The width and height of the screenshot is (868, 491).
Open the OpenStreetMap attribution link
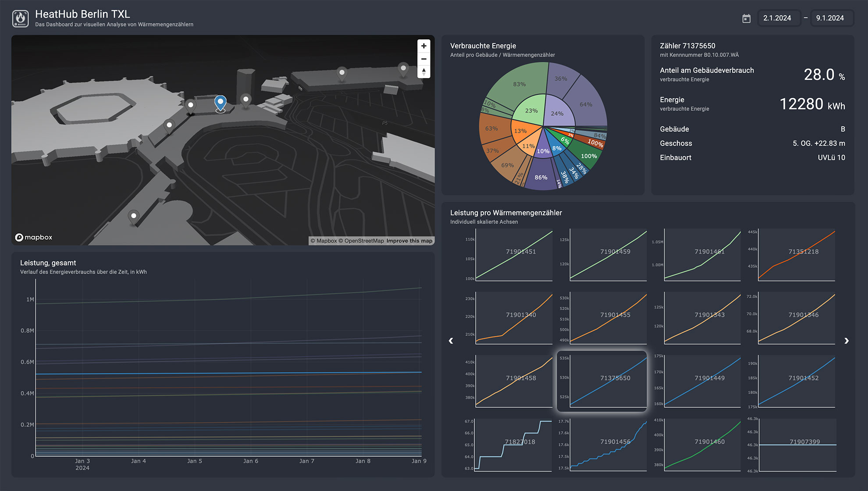pos(363,241)
